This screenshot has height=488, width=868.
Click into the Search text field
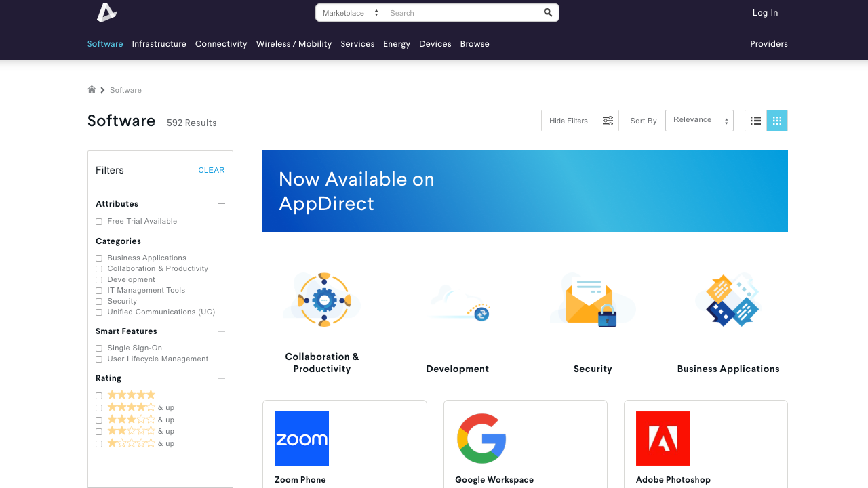[461, 13]
